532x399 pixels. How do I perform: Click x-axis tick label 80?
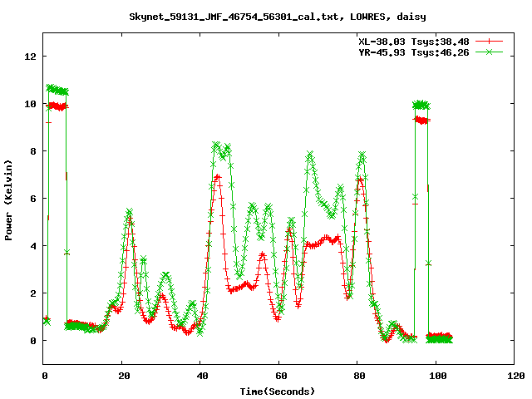(x=359, y=376)
